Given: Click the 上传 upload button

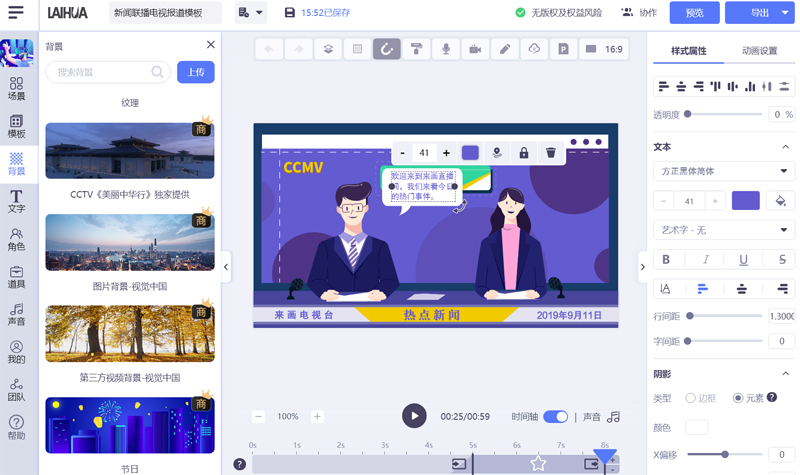Looking at the screenshot, I should [x=196, y=72].
